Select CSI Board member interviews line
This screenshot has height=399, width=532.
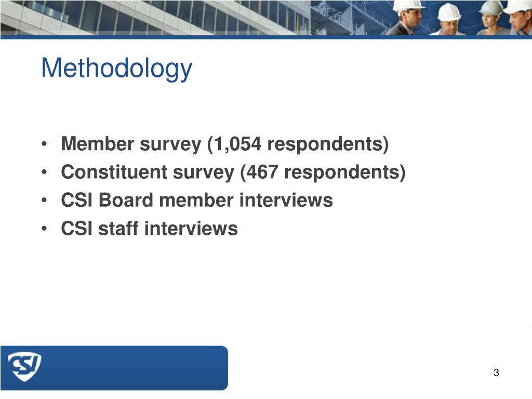tap(197, 200)
